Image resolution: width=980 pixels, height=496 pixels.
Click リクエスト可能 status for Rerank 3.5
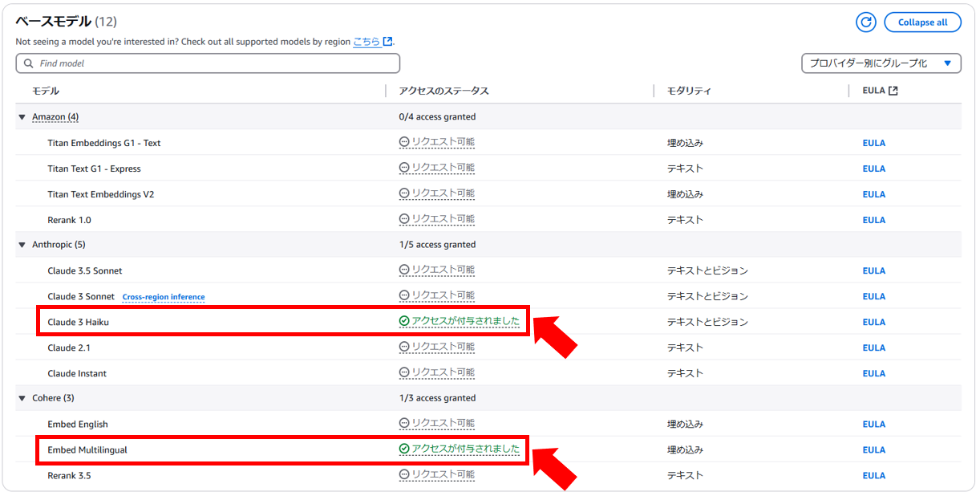(x=443, y=475)
